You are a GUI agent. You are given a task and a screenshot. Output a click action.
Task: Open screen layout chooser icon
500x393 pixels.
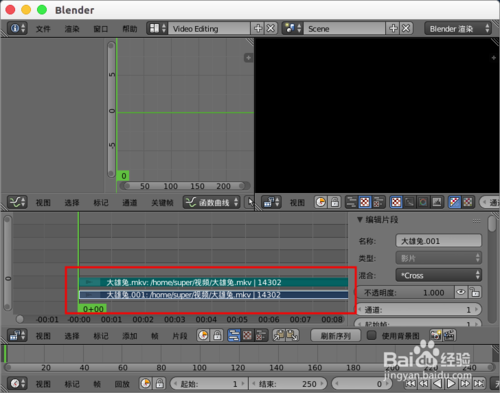pyautogui.click(x=157, y=28)
